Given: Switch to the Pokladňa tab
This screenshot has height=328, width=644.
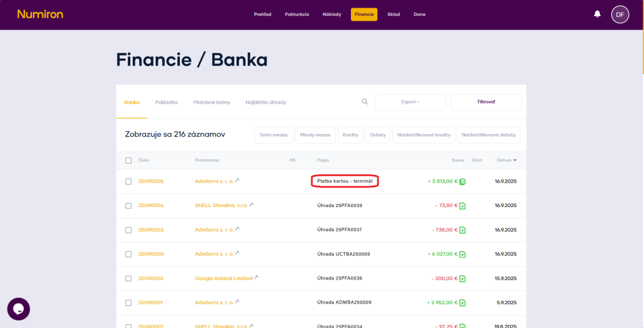Looking at the screenshot, I should click(x=167, y=102).
